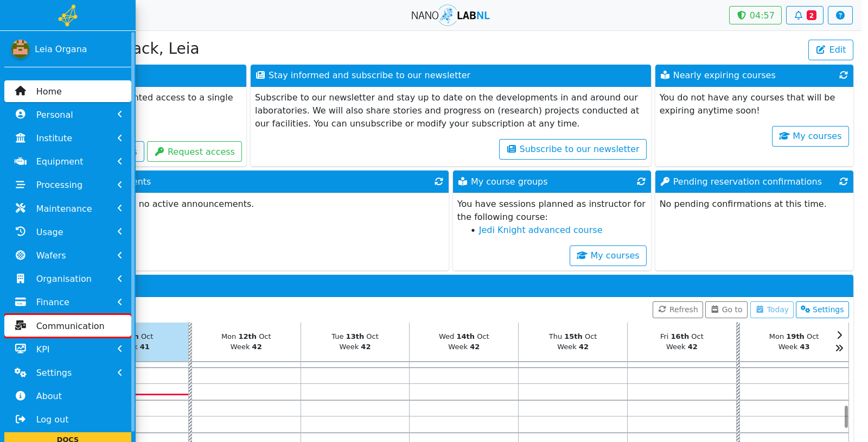This screenshot has width=868, height=442.
Task: Open Leia Organa's user avatar
Action: pyautogui.click(x=20, y=49)
